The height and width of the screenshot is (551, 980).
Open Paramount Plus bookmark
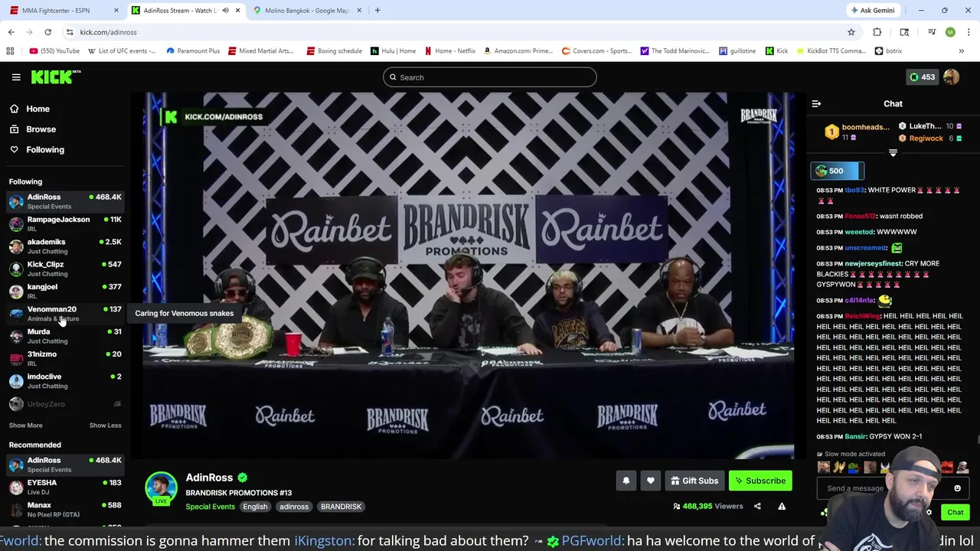point(192,51)
